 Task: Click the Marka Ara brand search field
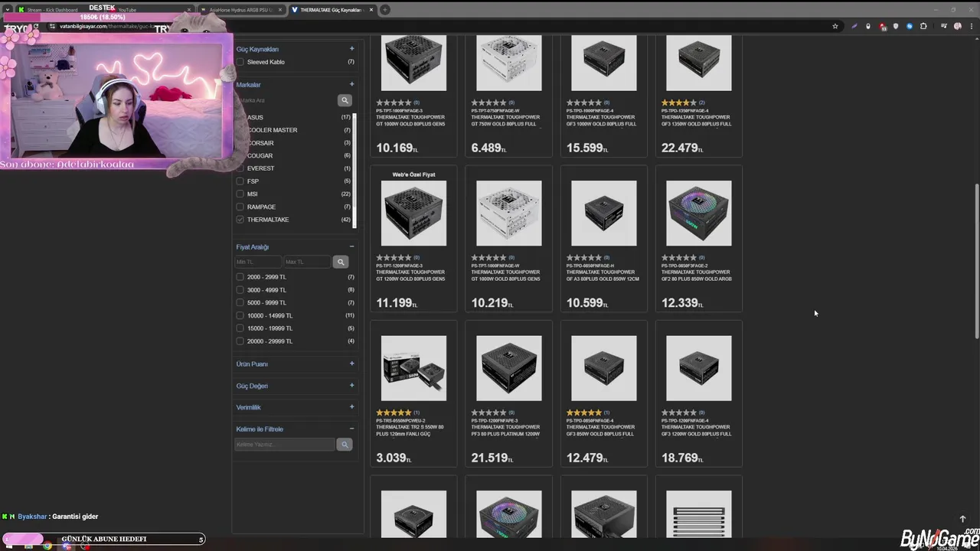tap(286, 100)
